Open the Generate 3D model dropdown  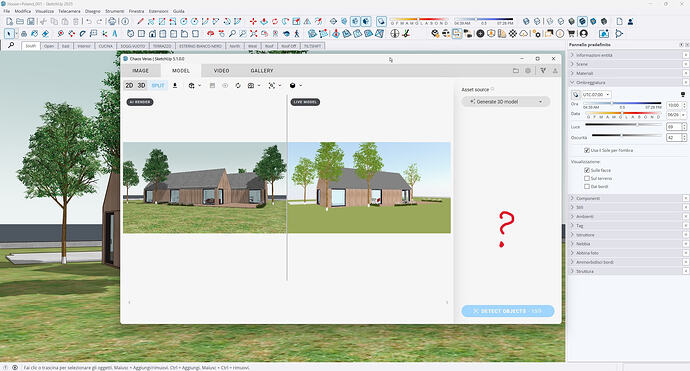[506, 102]
